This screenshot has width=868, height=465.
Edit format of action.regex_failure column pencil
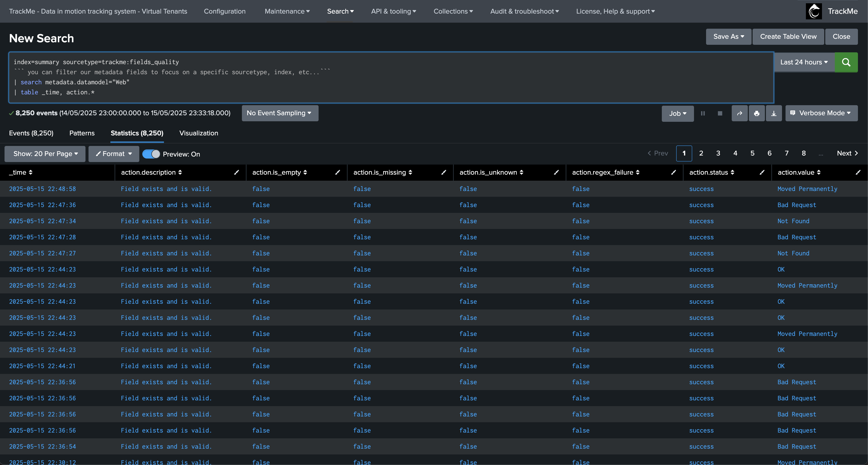coord(673,172)
